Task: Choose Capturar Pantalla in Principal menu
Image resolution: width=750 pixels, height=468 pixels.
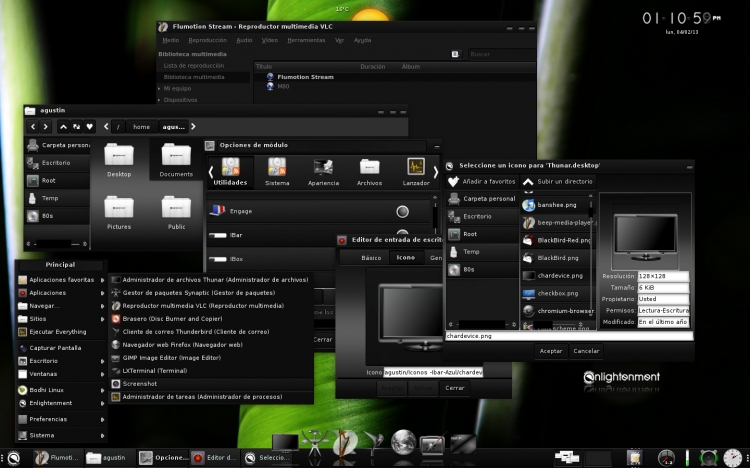Action: [60, 348]
